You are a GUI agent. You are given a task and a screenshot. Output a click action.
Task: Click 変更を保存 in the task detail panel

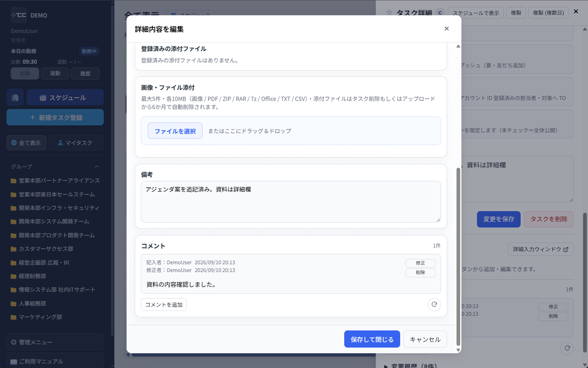[499, 219]
